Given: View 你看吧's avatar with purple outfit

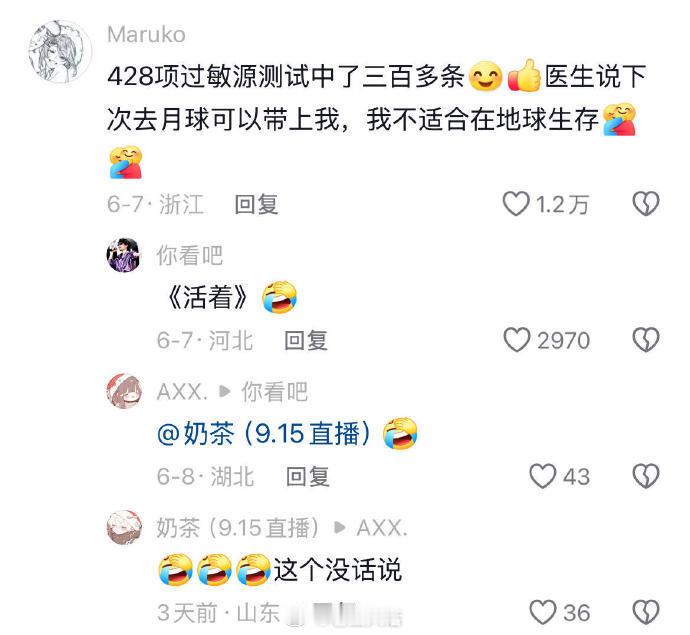Looking at the screenshot, I should [124, 255].
